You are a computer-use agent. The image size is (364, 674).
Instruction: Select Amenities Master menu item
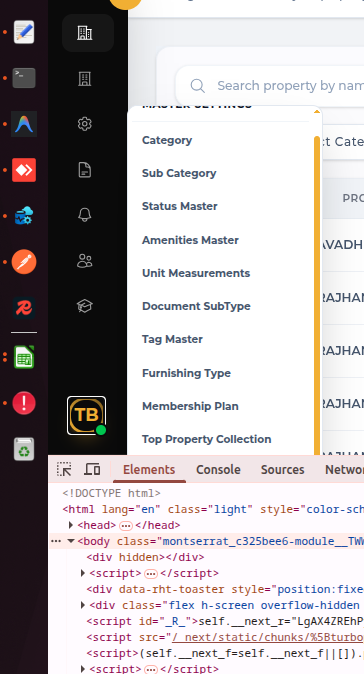190,240
